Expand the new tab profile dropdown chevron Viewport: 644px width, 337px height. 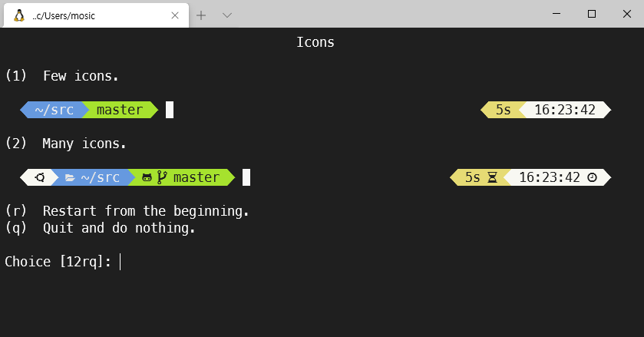[x=226, y=15]
